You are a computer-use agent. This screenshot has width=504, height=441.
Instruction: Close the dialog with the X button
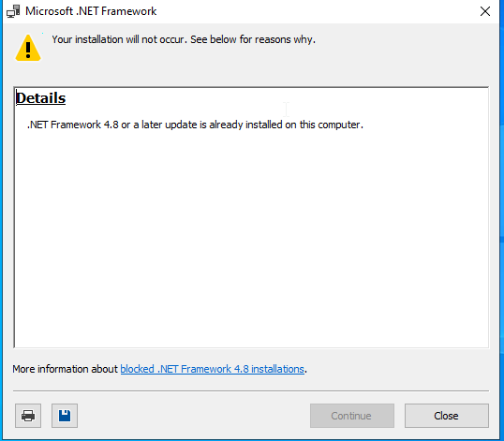coord(485,11)
